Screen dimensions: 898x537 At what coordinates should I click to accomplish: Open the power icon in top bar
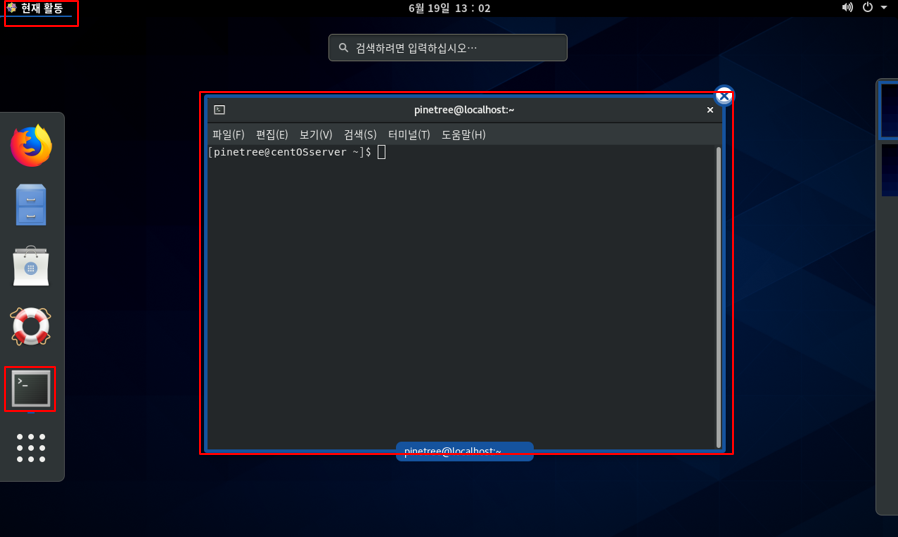[x=868, y=7]
